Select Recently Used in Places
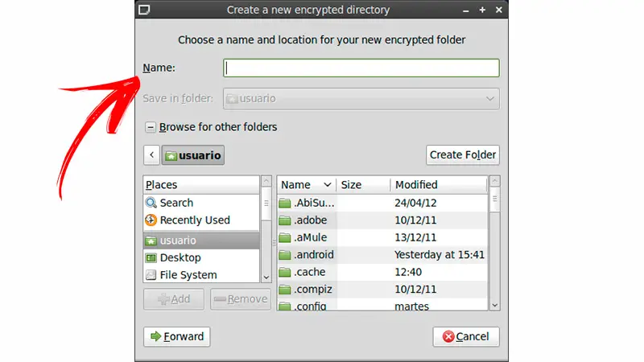The height and width of the screenshot is (362, 644). [x=201, y=220]
